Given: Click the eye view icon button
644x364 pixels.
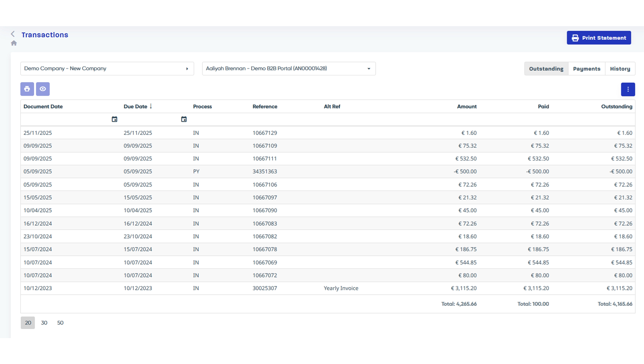Looking at the screenshot, I should tap(43, 89).
